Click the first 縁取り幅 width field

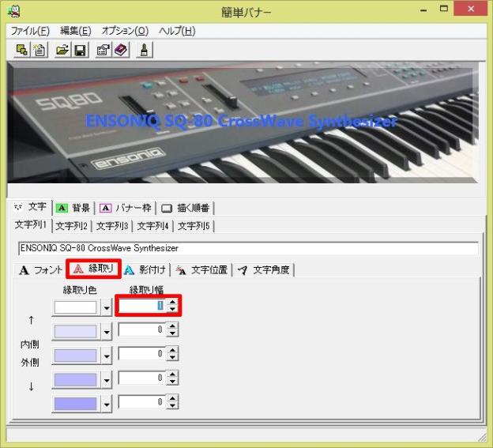pos(141,305)
